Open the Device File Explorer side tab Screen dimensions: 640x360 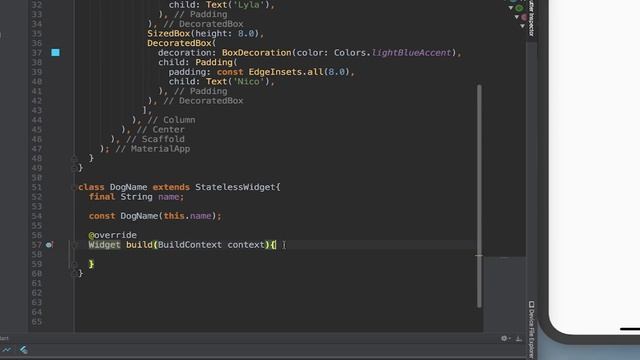[531, 330]
